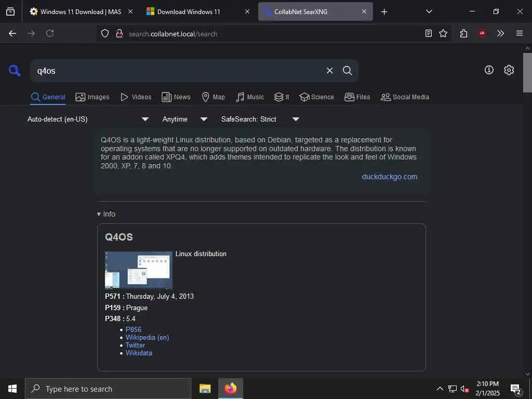Open the network tray icon
Screen dimensions: 532x399
tap(453, 389)
